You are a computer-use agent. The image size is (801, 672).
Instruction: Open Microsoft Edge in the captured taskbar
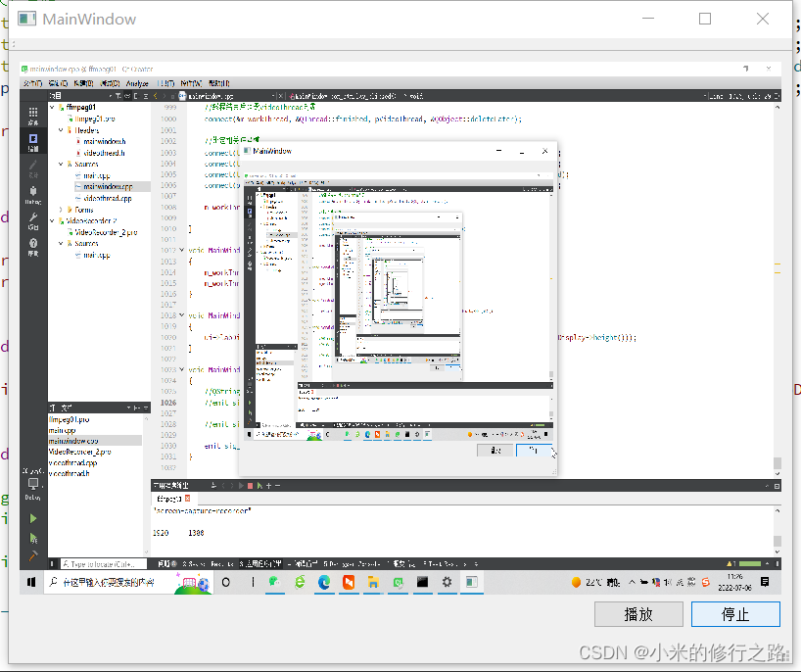point(324,582)
